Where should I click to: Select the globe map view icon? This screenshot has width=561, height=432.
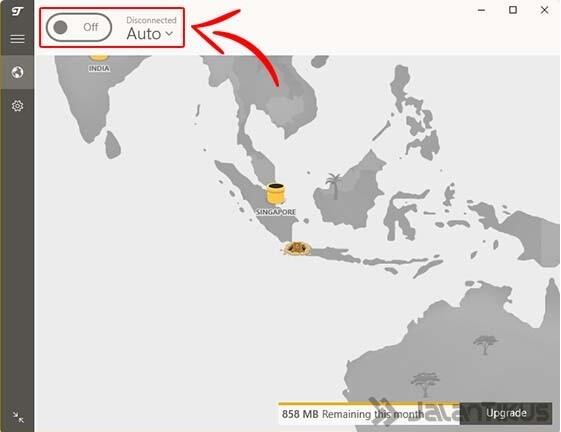pyautogui.click(x=17, y=72)
